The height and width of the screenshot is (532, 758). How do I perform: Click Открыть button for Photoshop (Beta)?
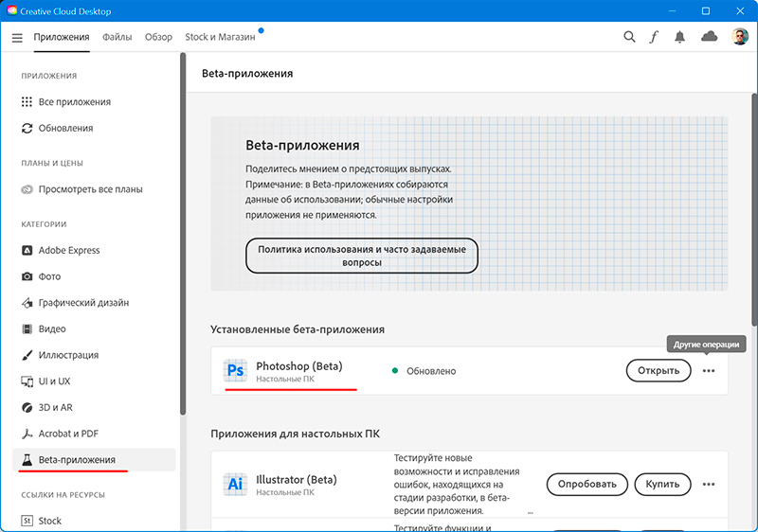(658, 371)
